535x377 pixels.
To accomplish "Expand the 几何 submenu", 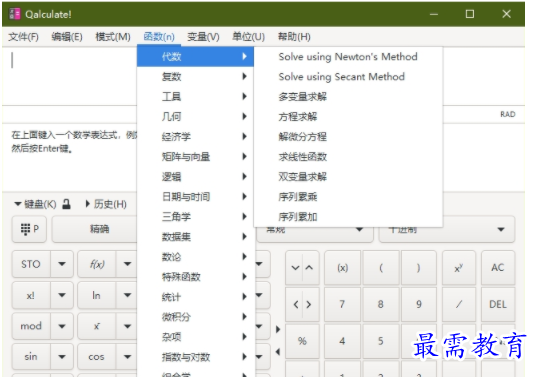I will (x=196, y=117).
